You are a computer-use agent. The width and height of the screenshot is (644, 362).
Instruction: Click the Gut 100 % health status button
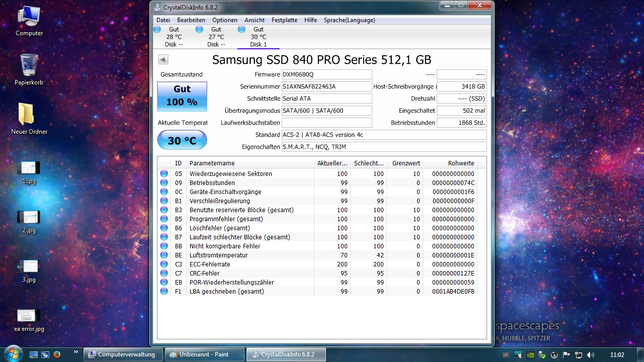pos(182,96)
